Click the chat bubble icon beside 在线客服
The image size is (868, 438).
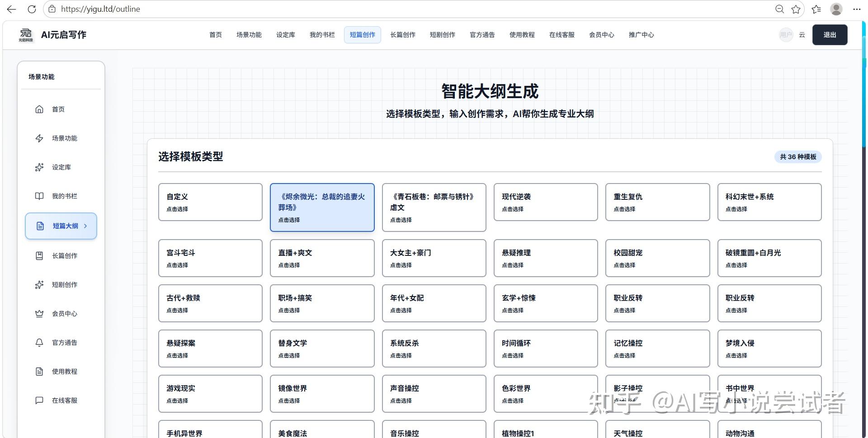tap(39, 400)
